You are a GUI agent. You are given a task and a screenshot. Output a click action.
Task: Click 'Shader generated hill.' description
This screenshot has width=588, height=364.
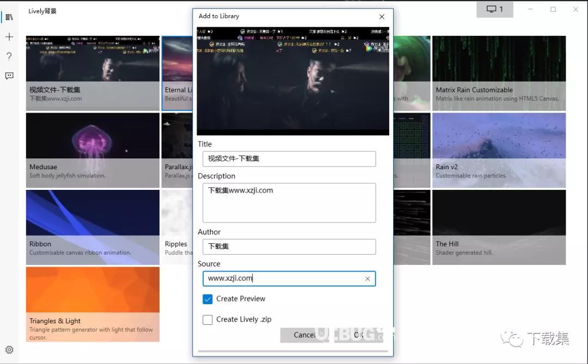click(x=464, y=252)
